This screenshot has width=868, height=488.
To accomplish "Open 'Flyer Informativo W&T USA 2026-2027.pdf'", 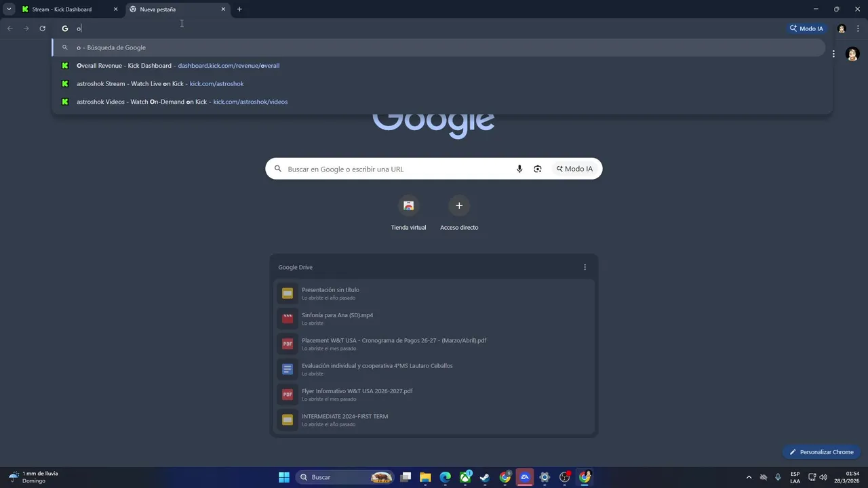I will point(434,394).
